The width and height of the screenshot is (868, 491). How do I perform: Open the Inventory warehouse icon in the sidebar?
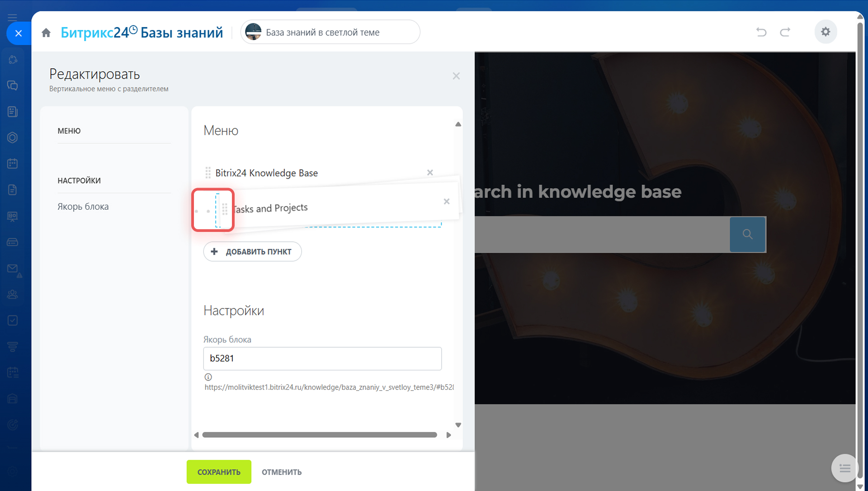click(13, 399)
